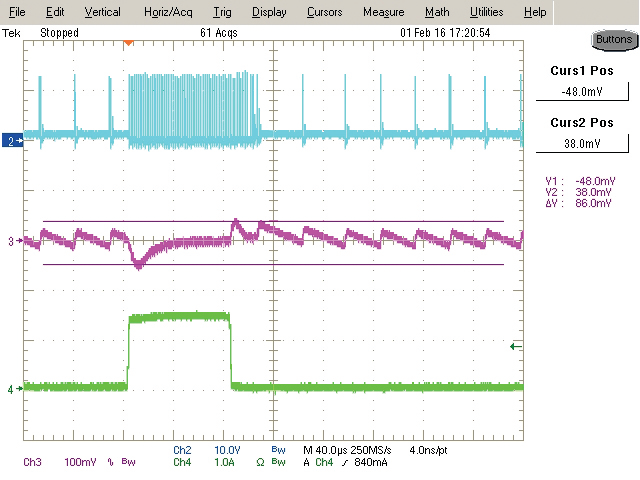Click the Ch2 ground reference marker
The height and width of the screenshot is (480, 640).
(12, 142)
